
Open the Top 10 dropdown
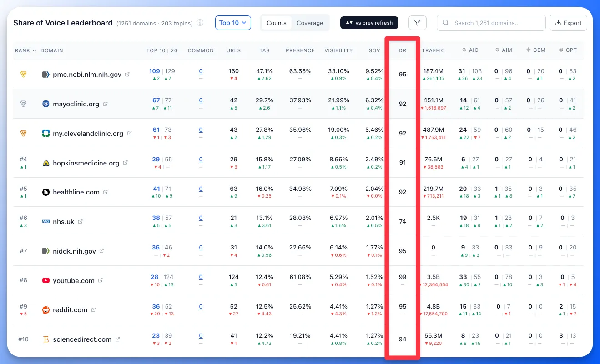[x=233, y=23]
